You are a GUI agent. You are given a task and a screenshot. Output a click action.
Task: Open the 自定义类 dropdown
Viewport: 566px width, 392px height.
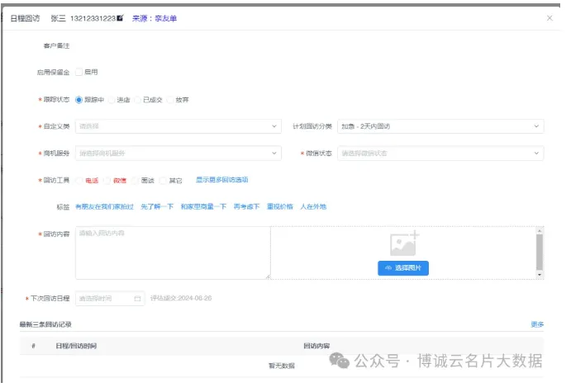tap(175, 126)
